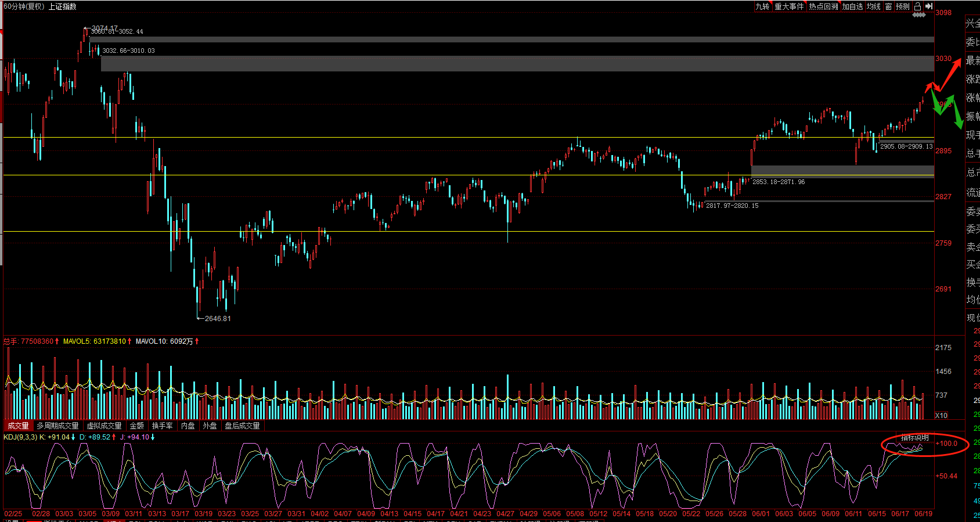The width and height of the screenshot is (980, 522).
Task: Click the jump-to-end arrow icon
Action: [929, 6]
